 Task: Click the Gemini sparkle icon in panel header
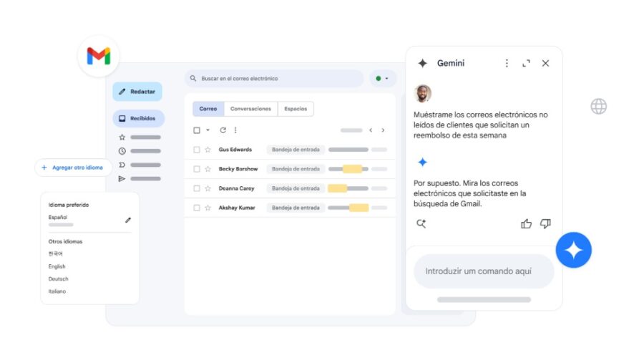[422, 63]
